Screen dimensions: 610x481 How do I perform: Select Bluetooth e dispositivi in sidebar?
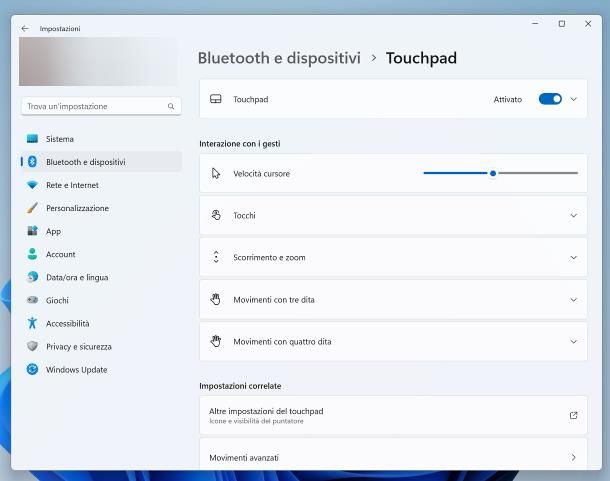coord(85,162)
